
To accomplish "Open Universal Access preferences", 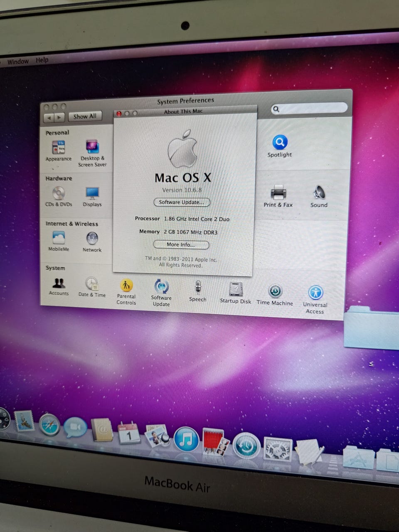I will click(x=315, y=293).
